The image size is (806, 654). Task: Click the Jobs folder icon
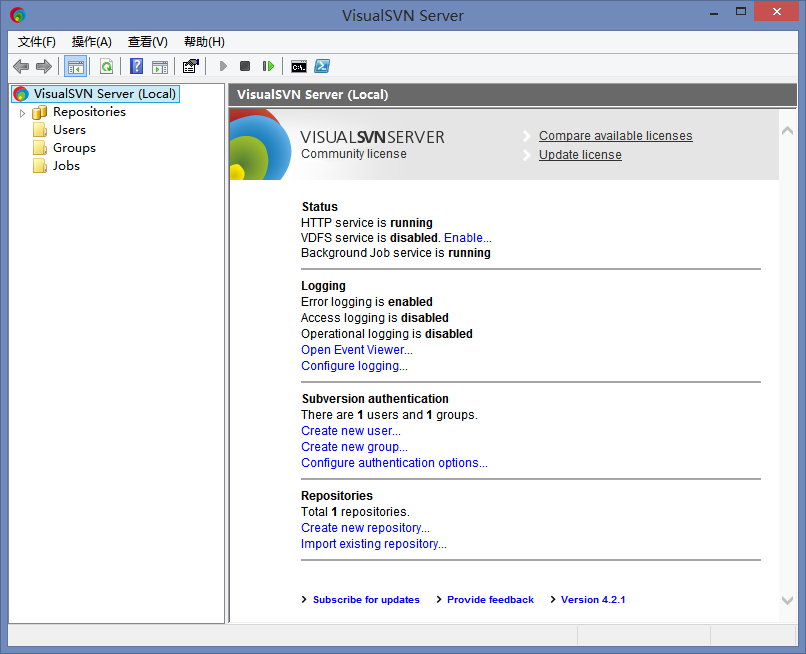[x=40, y=166]
